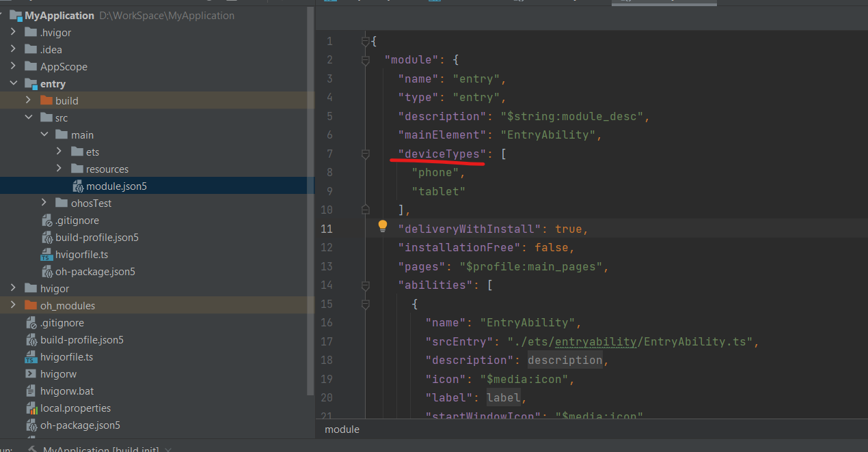
Task: Click the folded "description" value on line 18
Action: pyautogui.click(x=565, y=360)
